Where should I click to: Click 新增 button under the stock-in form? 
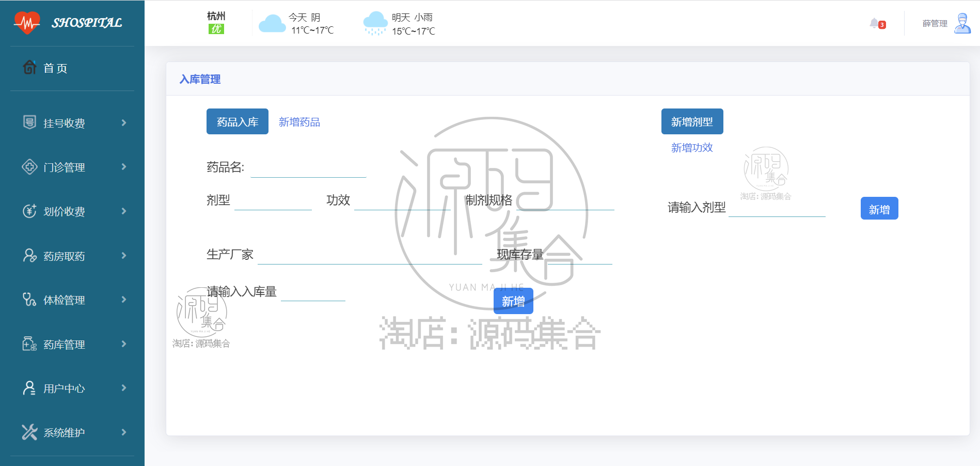[513, 301]
